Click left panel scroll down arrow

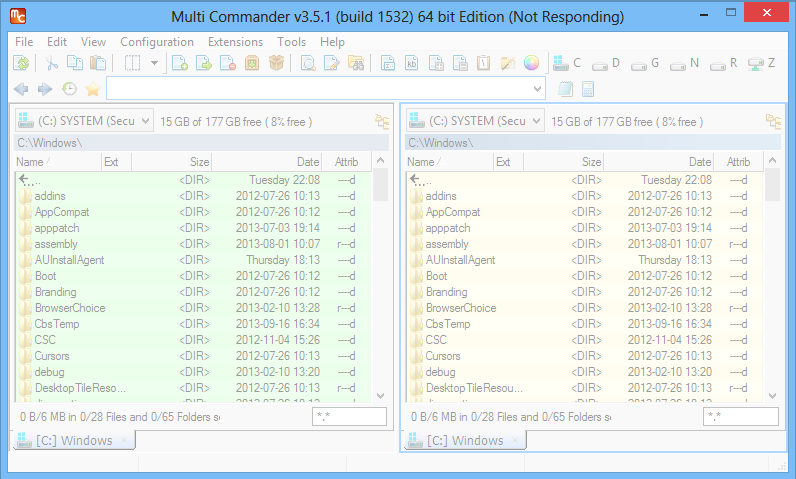coord(381,395)
